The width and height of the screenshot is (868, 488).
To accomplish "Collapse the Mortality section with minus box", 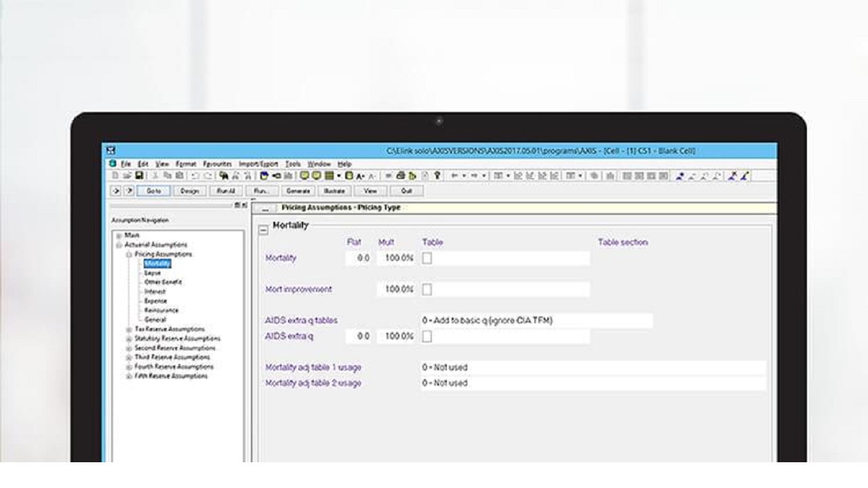I will click(264, 230).
